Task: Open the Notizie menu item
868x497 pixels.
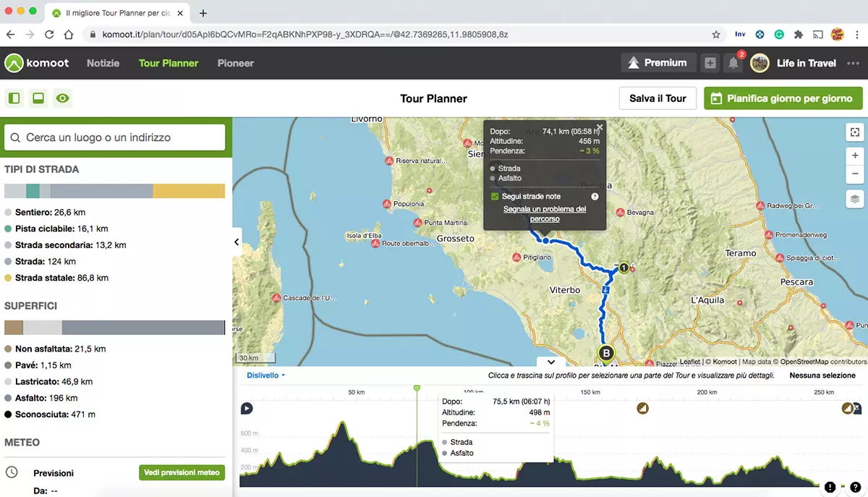Action: pos(103,63)
